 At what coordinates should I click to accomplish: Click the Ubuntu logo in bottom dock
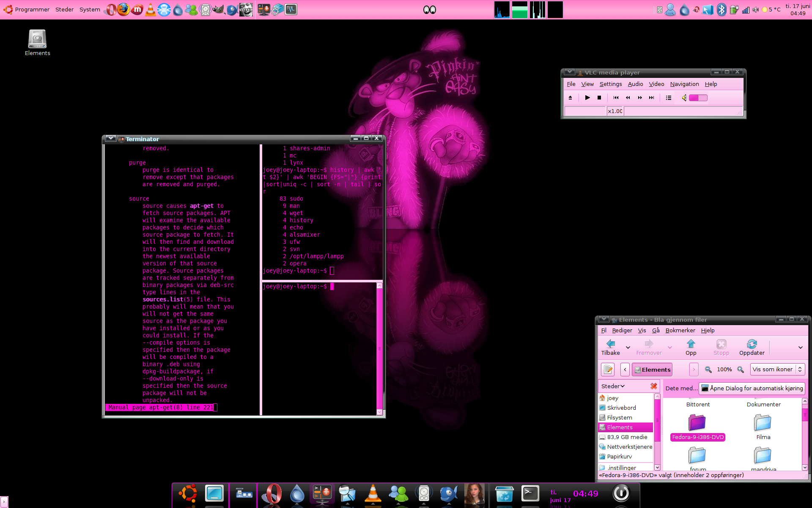[188, 494]
